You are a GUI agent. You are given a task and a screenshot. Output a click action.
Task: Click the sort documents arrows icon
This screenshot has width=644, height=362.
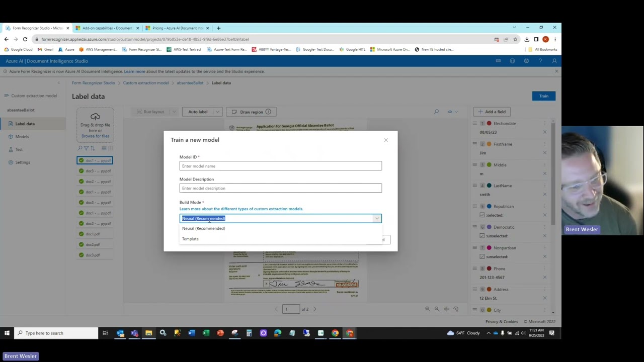[93, 148]
